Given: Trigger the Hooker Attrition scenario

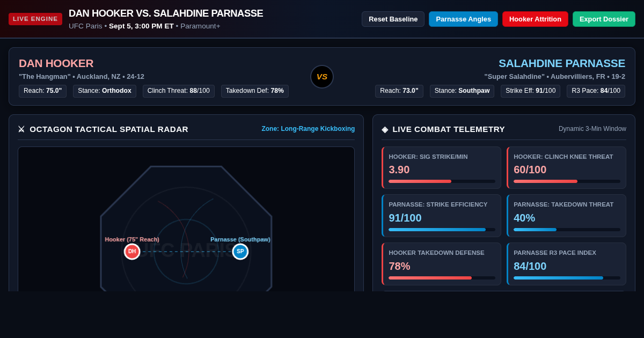Looking at the screenshot, I should click(535, 19).
